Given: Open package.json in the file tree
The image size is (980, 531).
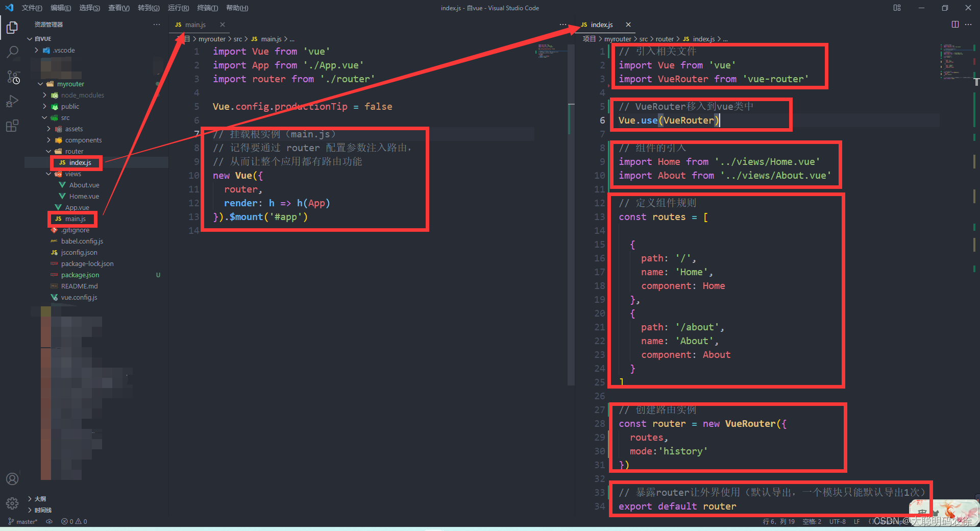Looking at the screenshot, I should pyautogui.click(x=97, y=275).
